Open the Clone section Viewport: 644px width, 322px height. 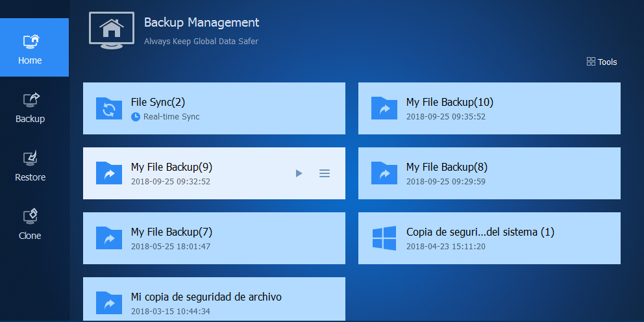pos(31,223)
